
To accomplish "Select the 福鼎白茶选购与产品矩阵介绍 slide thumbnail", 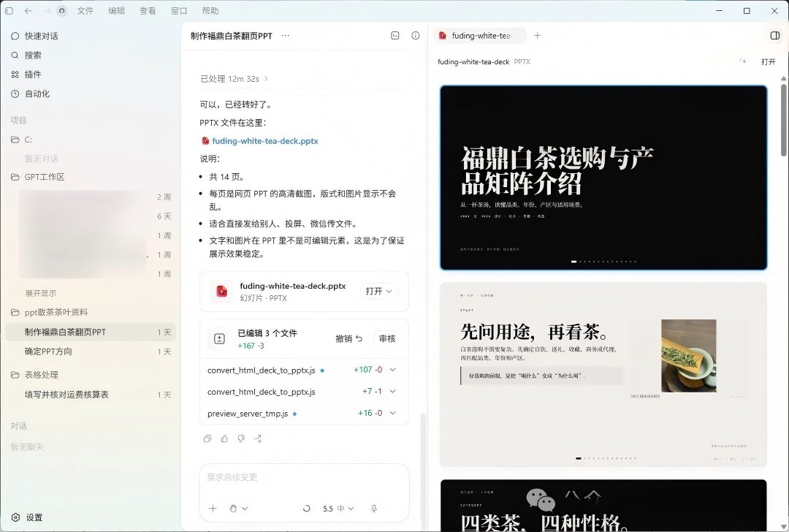I will [x=603, y=178].
